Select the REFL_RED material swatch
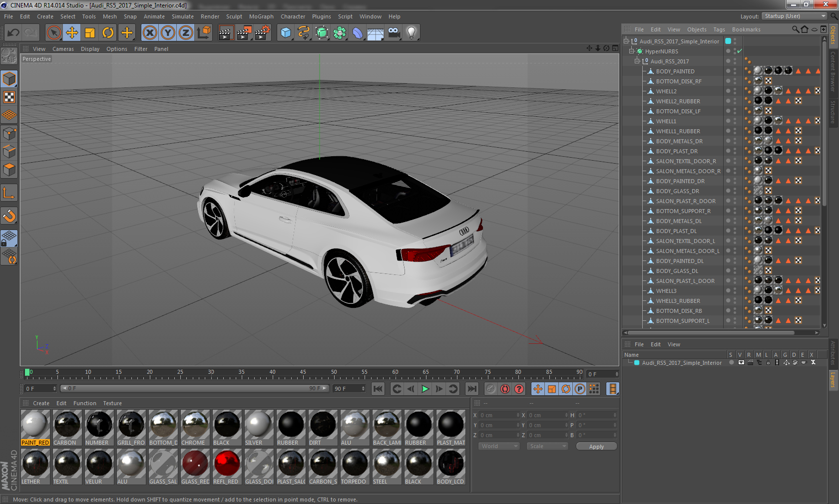Screen dimensions: 839x504 227,467
